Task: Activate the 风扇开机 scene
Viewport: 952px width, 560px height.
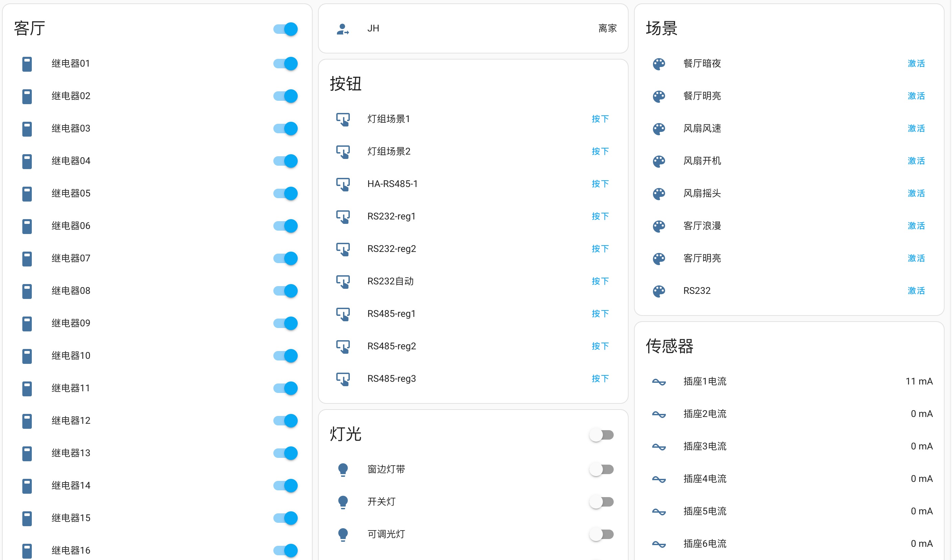Action: point(916,161)
